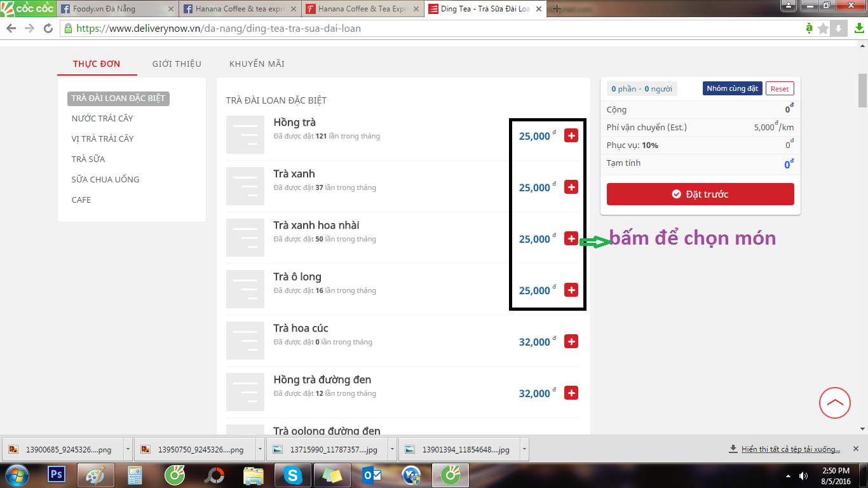Image resolution: width=868 pixels, height=488 pixels.
Task: Select TRÀ SỮA menu category
Action: pos(88,159)
